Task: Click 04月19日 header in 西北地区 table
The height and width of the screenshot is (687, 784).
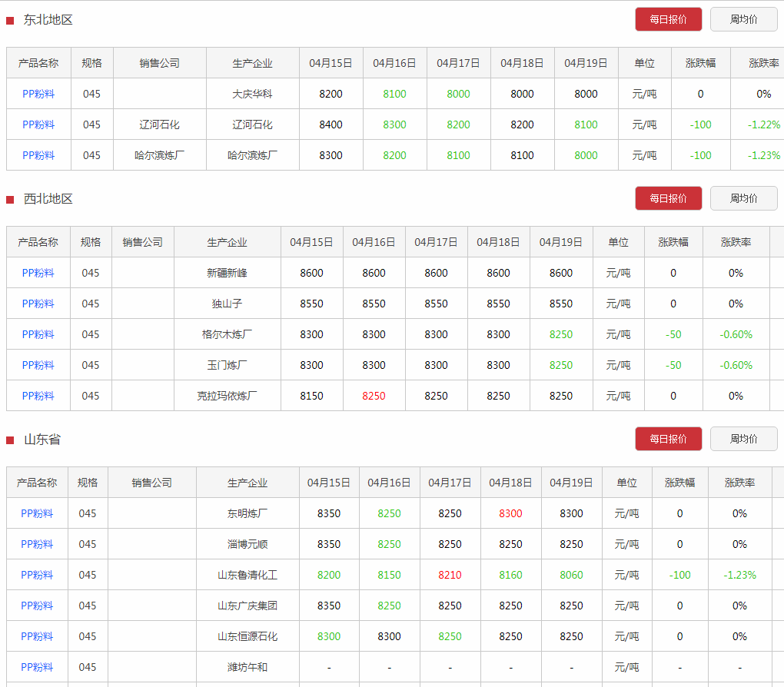Action: [561, 242]
